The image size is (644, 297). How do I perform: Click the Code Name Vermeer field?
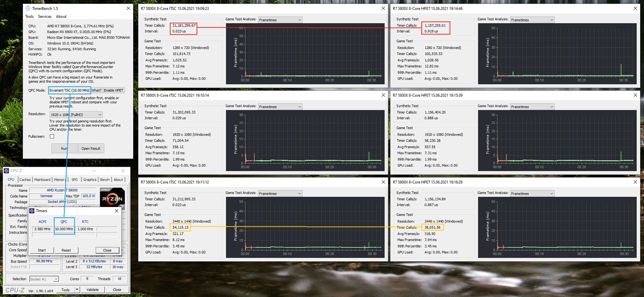click(x=46, y=196)
